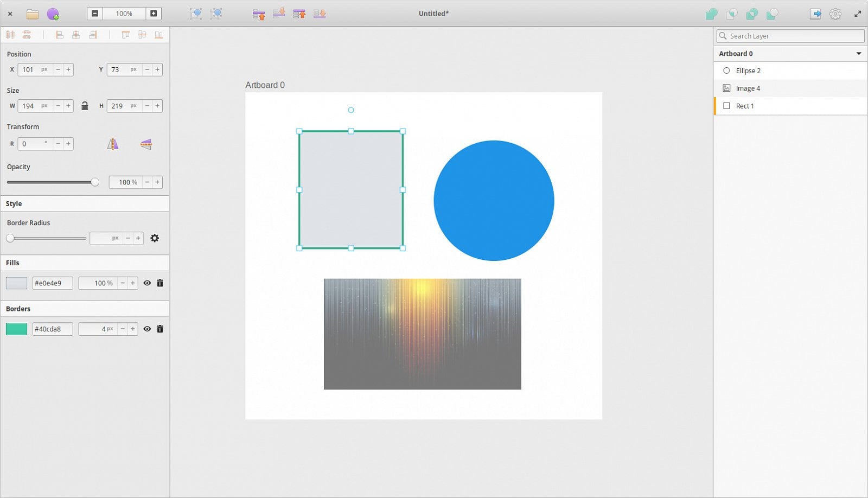Click the union path operation icon
The image size is (868, 498).
[x=711, y=14]
